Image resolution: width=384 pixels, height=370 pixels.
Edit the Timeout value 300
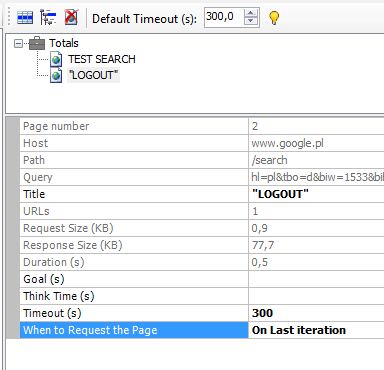click(263, 313)
